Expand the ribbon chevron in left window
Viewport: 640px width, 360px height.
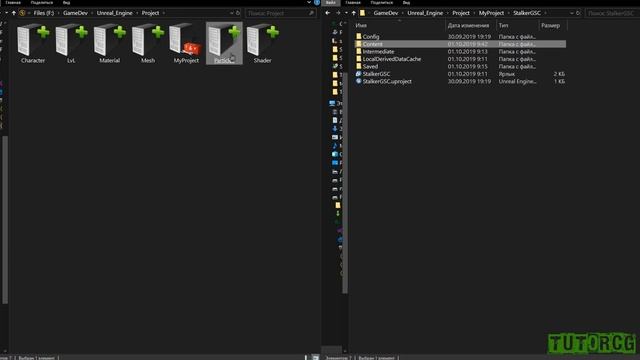(x=309, y=2)
